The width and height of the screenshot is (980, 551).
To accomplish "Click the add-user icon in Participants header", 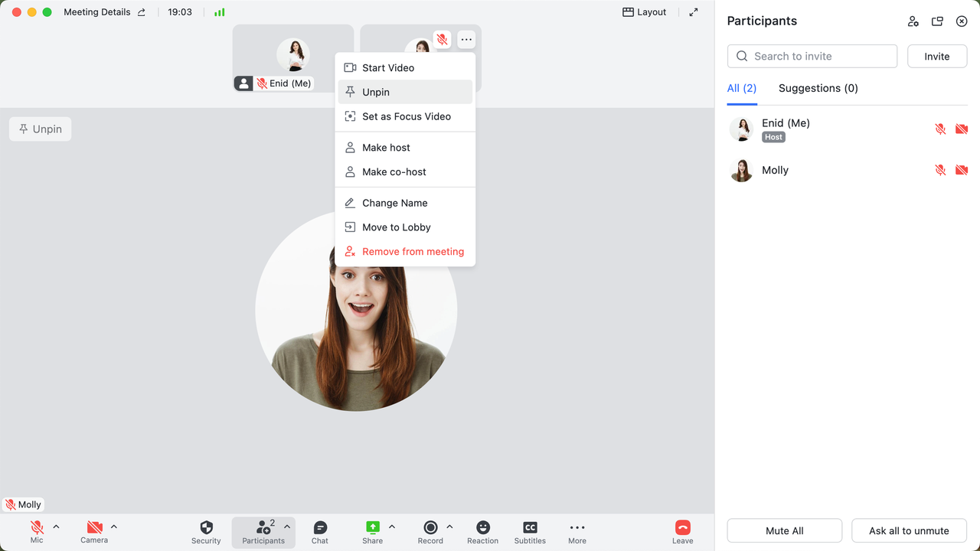I will (x=913, y=21).
